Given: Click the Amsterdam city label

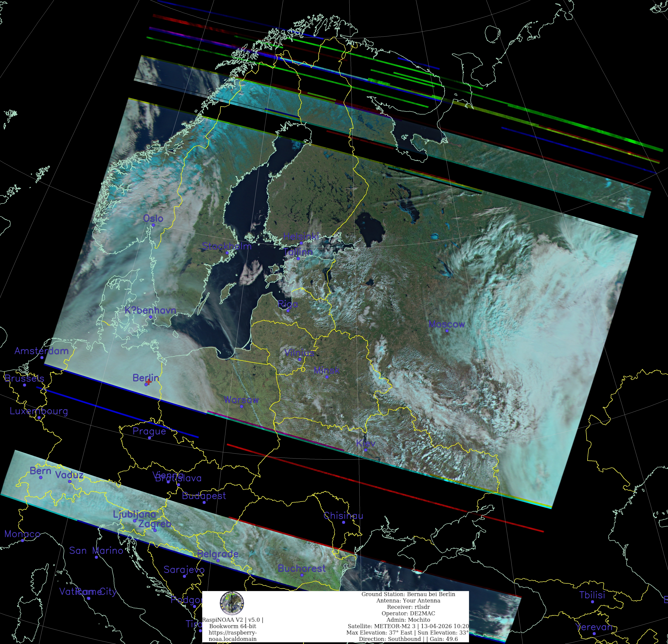Looking at the screenshot, I should tap(42, 351).
